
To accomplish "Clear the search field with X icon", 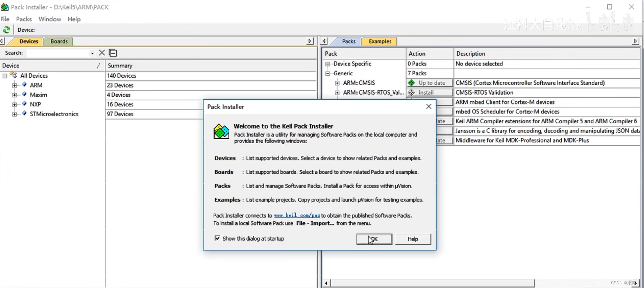I will click(102, 53).
